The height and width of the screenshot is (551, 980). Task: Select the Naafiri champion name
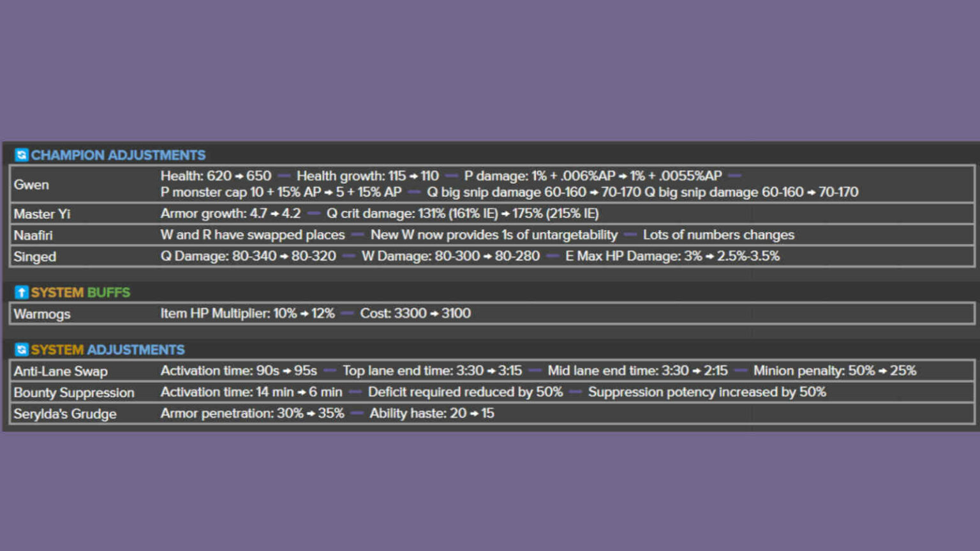tap(33, 235)
